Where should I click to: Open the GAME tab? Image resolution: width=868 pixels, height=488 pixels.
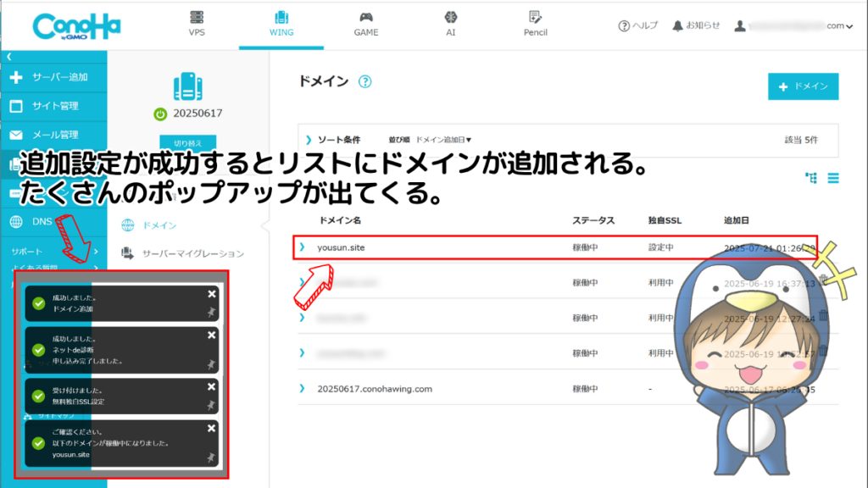(x=366, y=25)
